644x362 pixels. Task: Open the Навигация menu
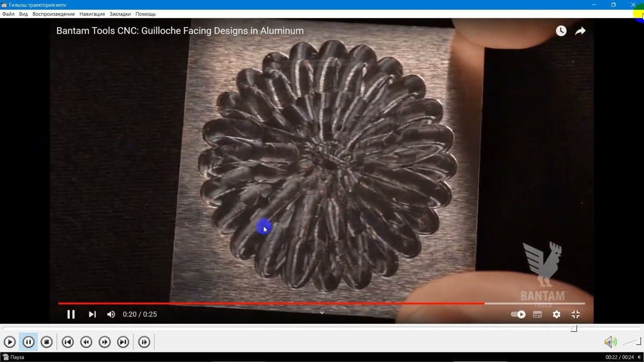(x=92, y=14)
